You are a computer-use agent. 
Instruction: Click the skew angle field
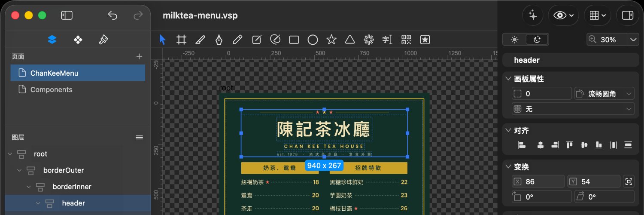tap(605, 197)
